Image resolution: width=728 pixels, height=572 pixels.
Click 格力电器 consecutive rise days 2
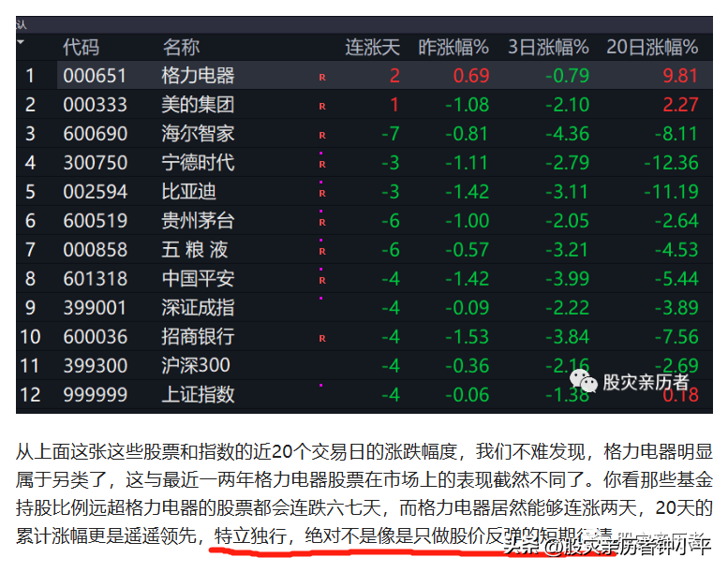pos(394,76)
